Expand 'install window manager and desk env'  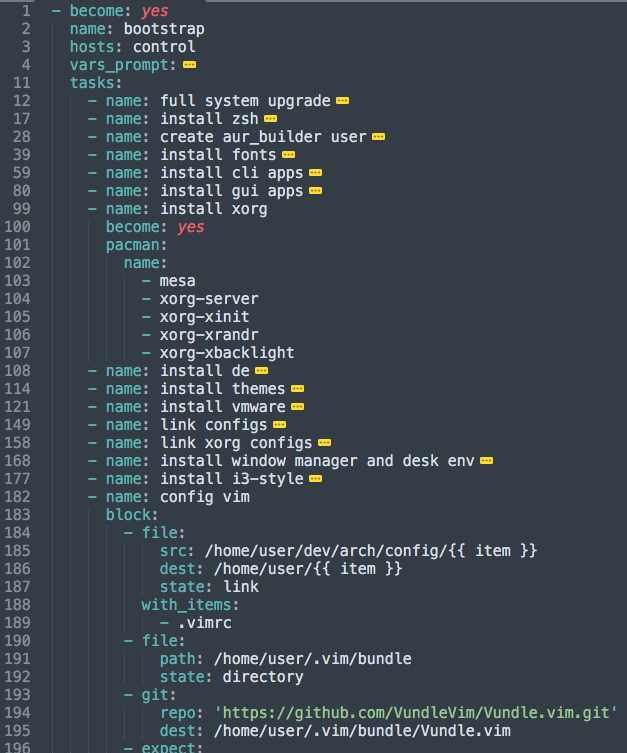(487, 461)
